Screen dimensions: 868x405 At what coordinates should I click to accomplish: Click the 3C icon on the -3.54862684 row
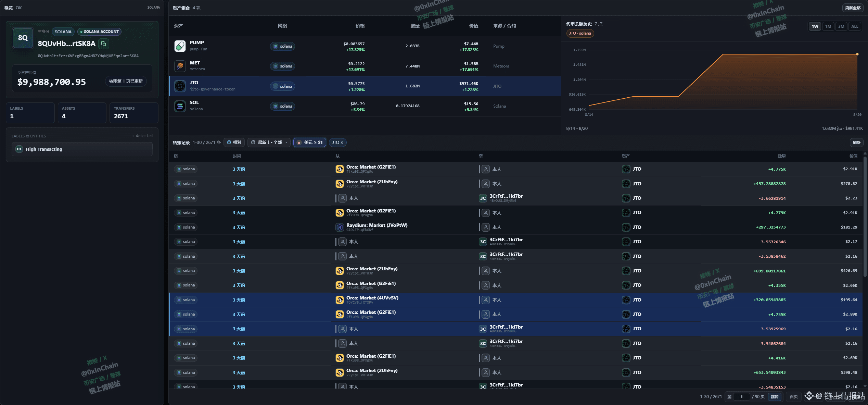point(483,343)
